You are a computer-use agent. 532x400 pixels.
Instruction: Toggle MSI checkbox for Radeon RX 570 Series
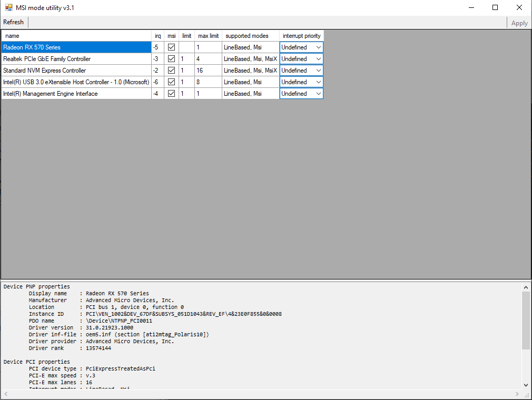pyautogui.click(x=171, y=47)
